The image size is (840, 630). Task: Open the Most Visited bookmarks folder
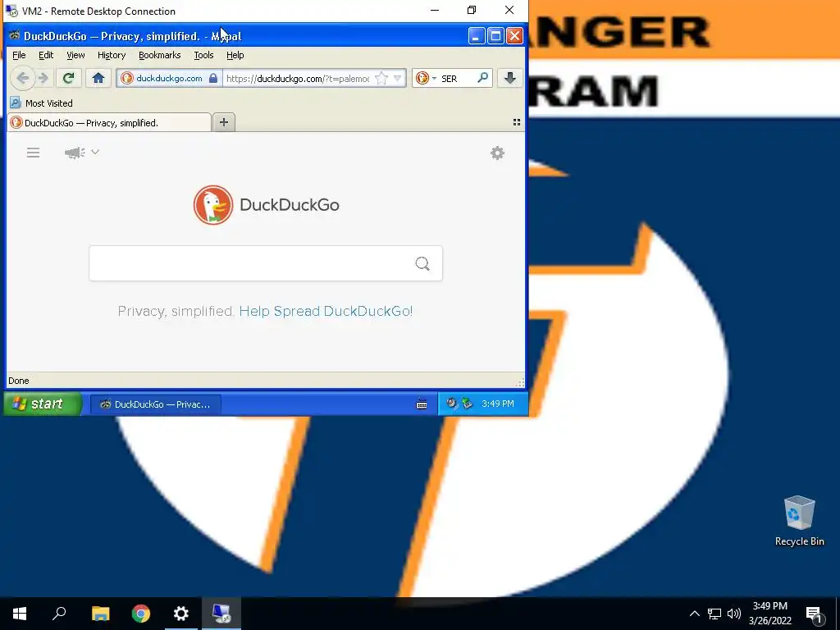[x=41, y=103]
